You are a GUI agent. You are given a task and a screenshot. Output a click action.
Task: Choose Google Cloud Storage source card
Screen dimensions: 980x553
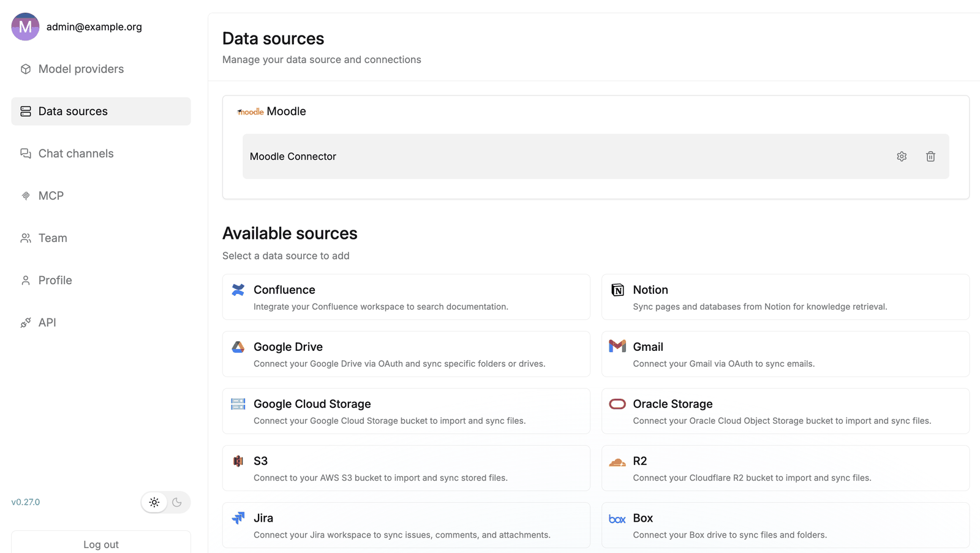click(x=406, y=411)
